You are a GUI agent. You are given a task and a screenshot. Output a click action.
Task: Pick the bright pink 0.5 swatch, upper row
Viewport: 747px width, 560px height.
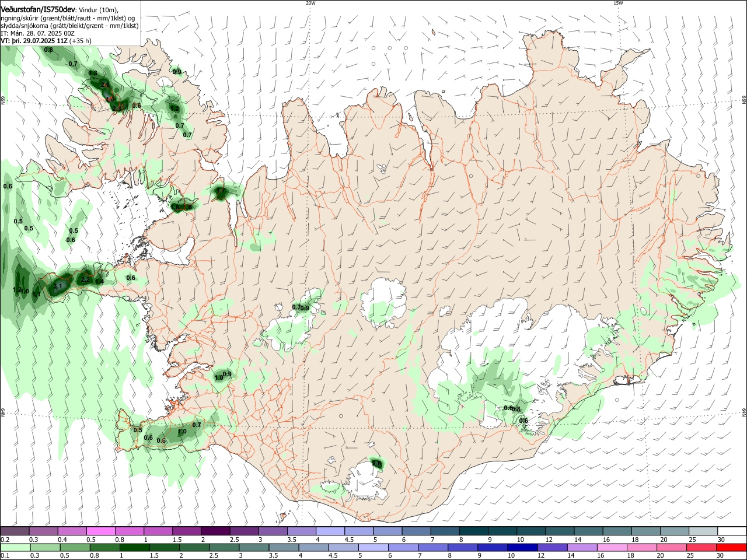[100, 531]
